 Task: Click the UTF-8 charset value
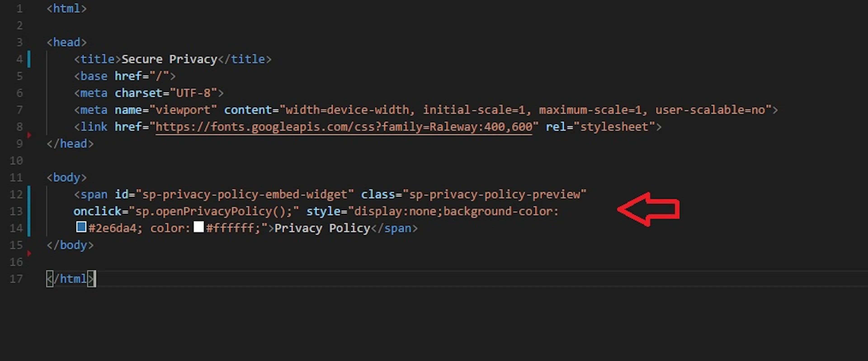click(193, 93)
